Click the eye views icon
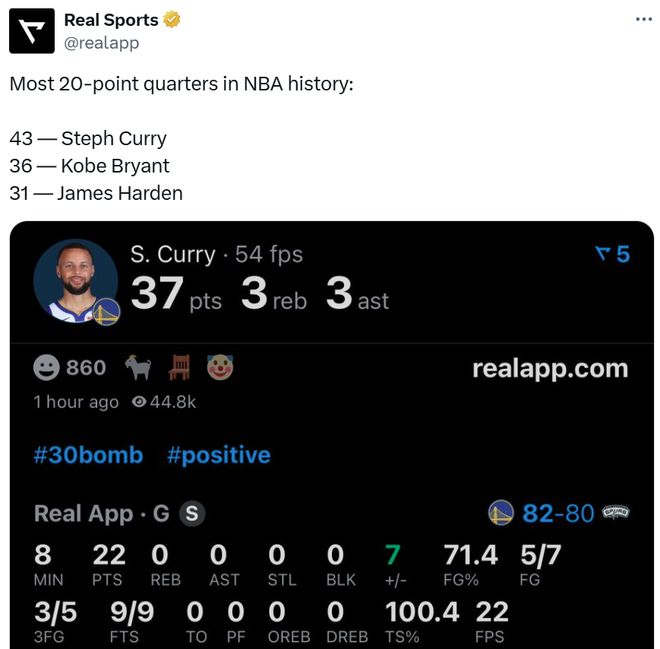The height and width of the screenshot is (649, 660). tap(139, 402)
